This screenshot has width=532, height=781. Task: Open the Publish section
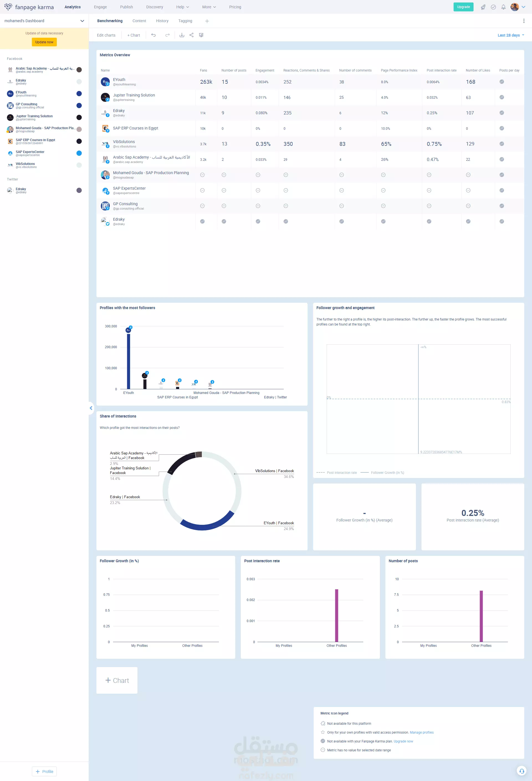coord(126,7)
